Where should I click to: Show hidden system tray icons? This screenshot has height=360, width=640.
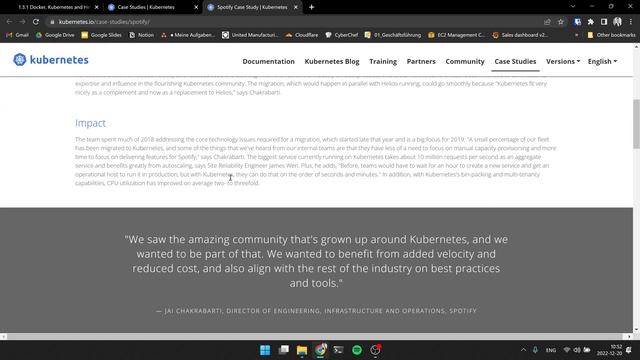[523, 350]
